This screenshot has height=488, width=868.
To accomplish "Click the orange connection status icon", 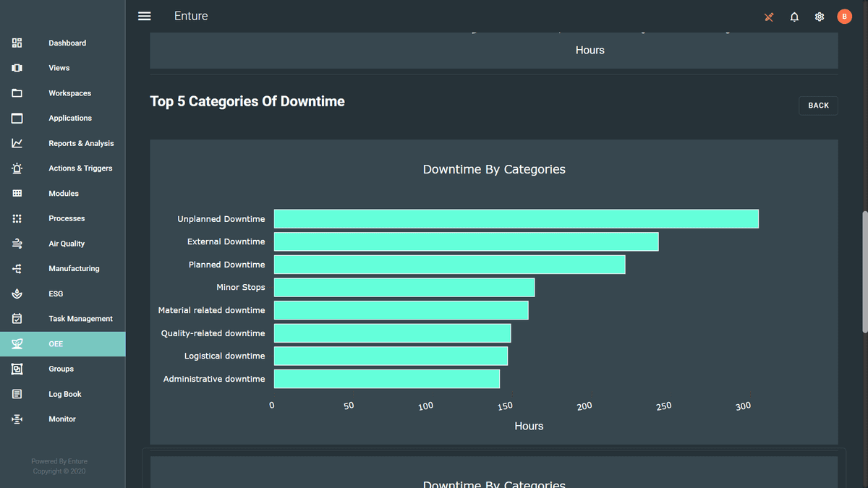I will point(768,16).
